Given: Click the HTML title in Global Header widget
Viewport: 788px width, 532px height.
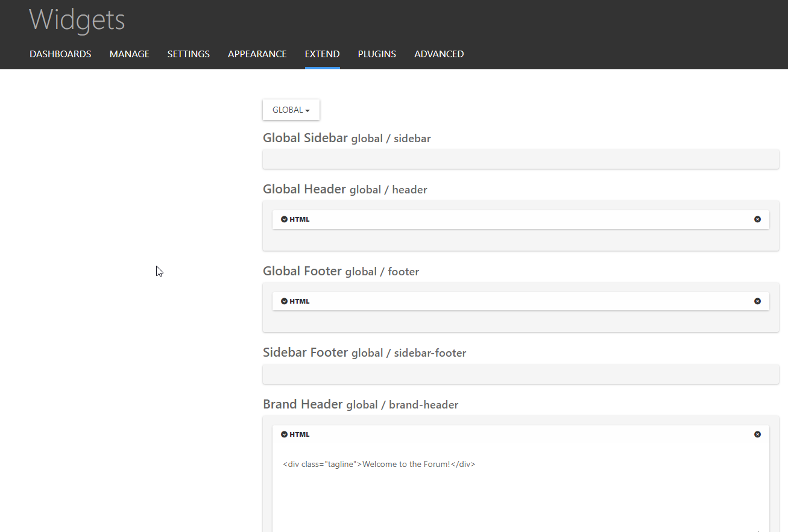Looking at the screenshot, I should [300, 219].
